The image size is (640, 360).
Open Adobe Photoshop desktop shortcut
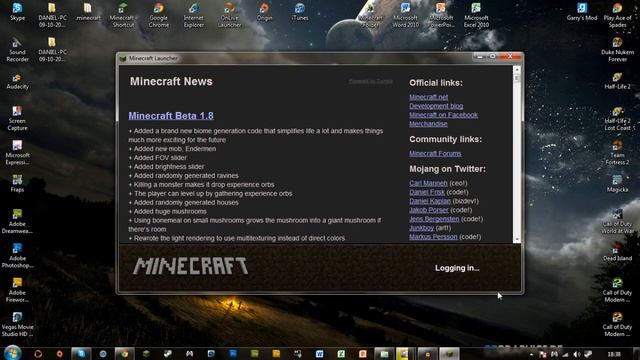(x=18, y=256)
